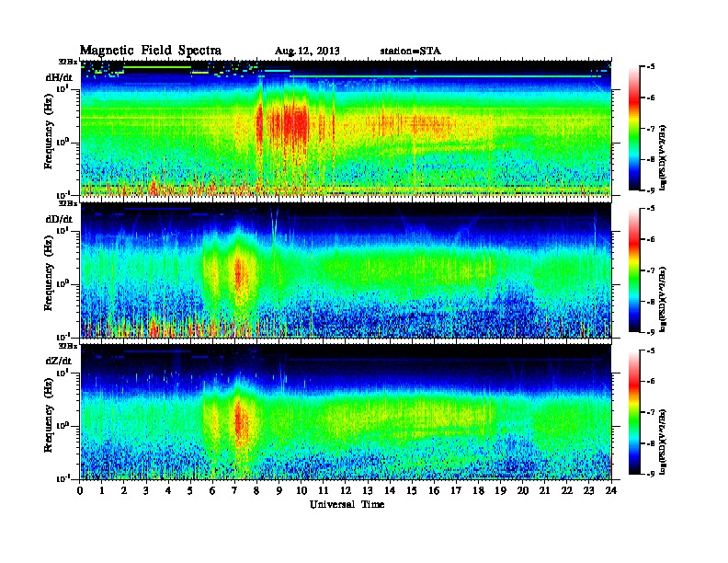Click the "-7" value on the dD/dt color bar
The width and height of the screenshot is (728, 563).
[651, 270]
